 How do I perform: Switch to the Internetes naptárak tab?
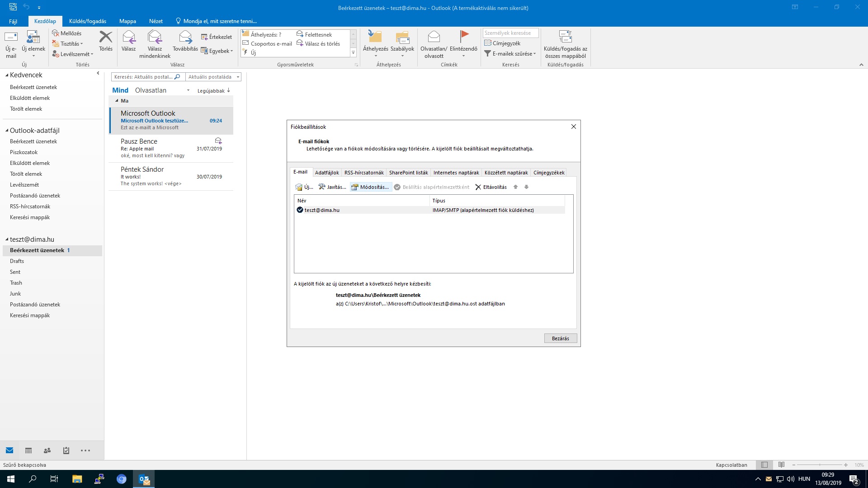coord(456,173)
